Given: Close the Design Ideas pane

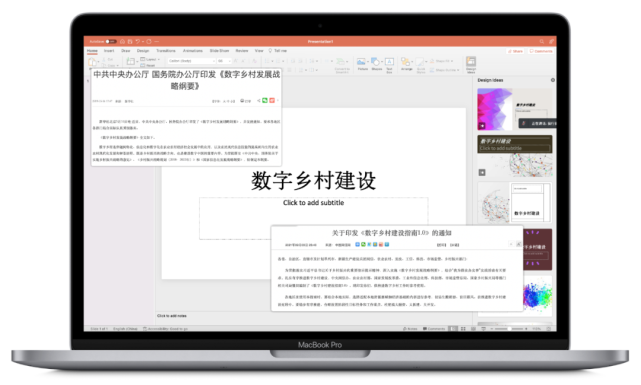Looking at the screenshot, I should (x=553, y=80).
